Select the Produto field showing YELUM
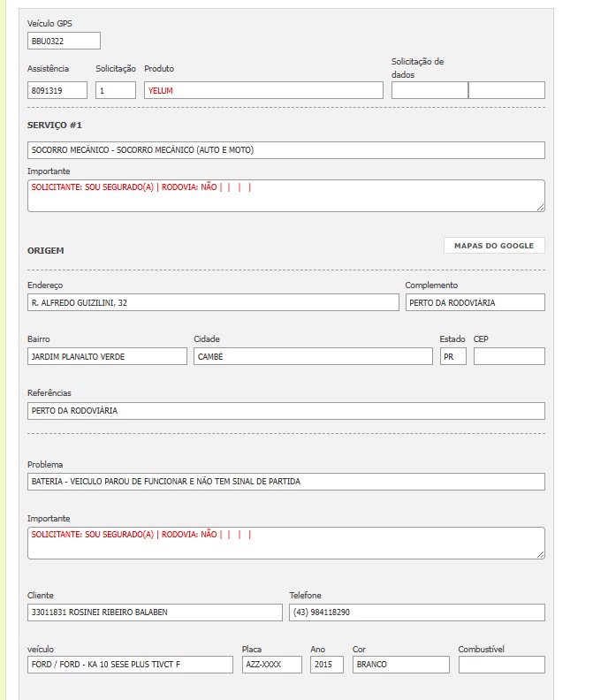Viewport: 593px width, 700px height. [x=263, y=90]
